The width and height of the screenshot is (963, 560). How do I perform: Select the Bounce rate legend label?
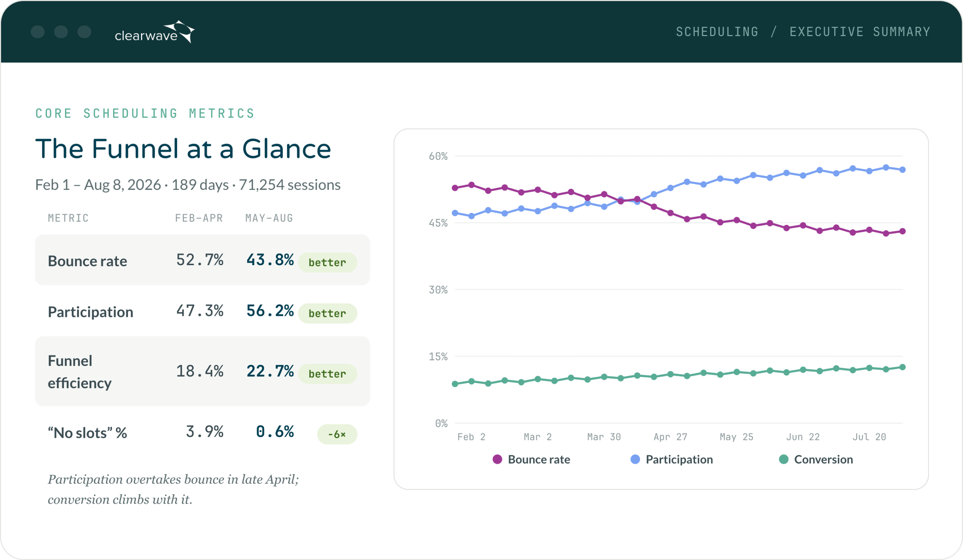pos(539,460)
